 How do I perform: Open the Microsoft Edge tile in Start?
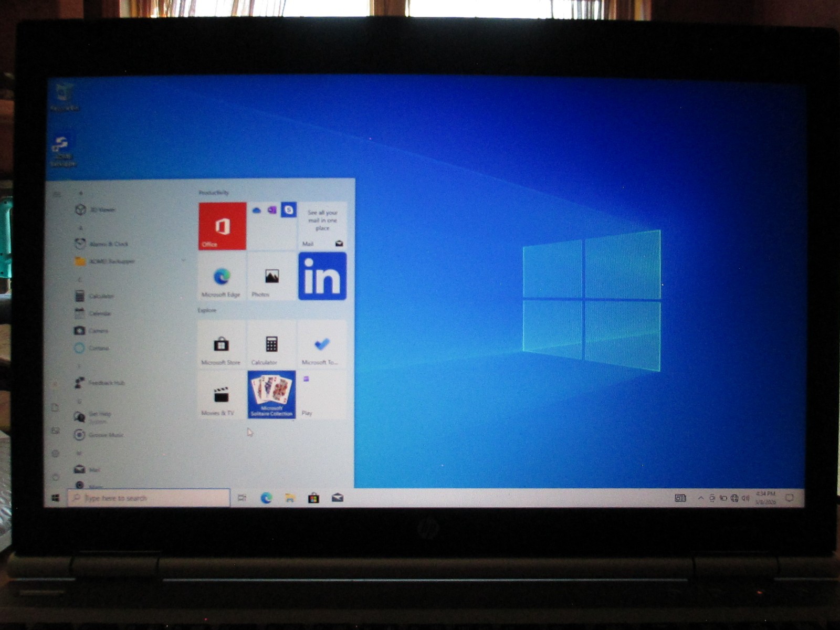tap(221, 277)
